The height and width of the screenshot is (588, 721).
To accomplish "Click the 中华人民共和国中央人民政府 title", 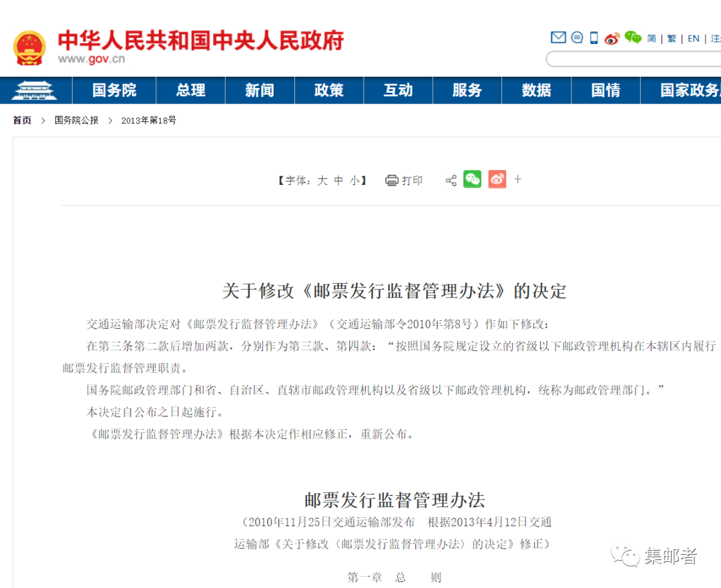I will [201, 41].
